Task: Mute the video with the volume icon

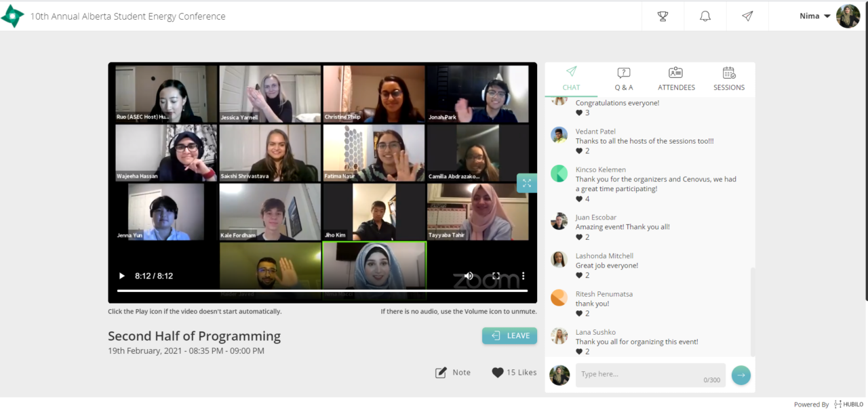Action: pyautogui.click(x=469, y=276)
